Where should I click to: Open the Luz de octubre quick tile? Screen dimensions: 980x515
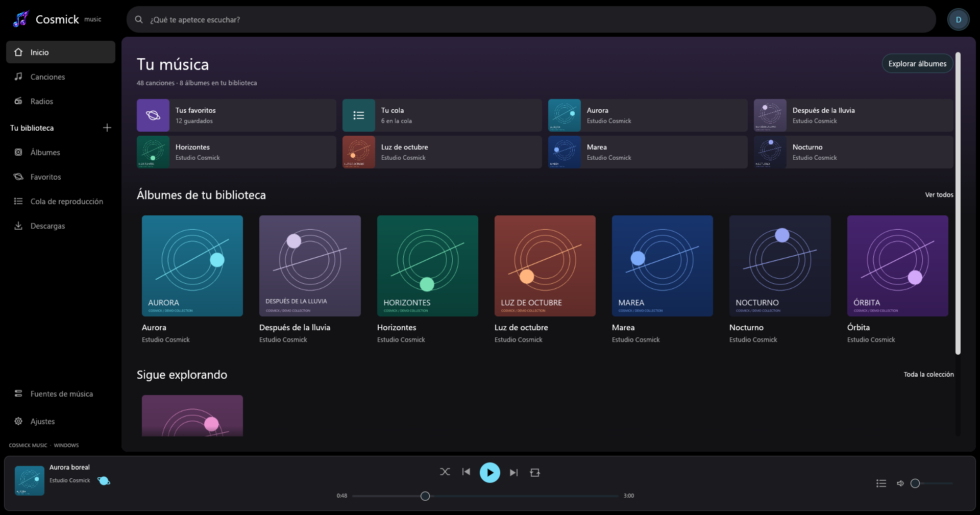(x=442, y=152)
